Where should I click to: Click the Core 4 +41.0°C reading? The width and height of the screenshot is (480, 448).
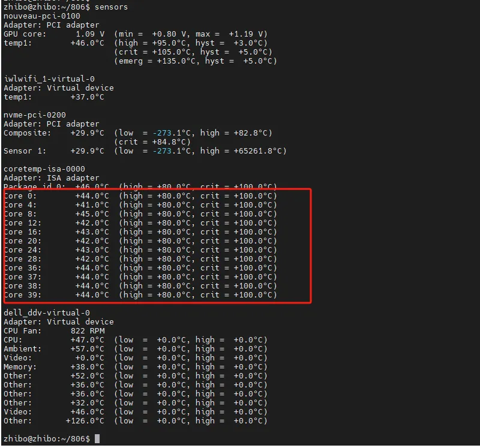pyautogui.click(x=92, y=205)
